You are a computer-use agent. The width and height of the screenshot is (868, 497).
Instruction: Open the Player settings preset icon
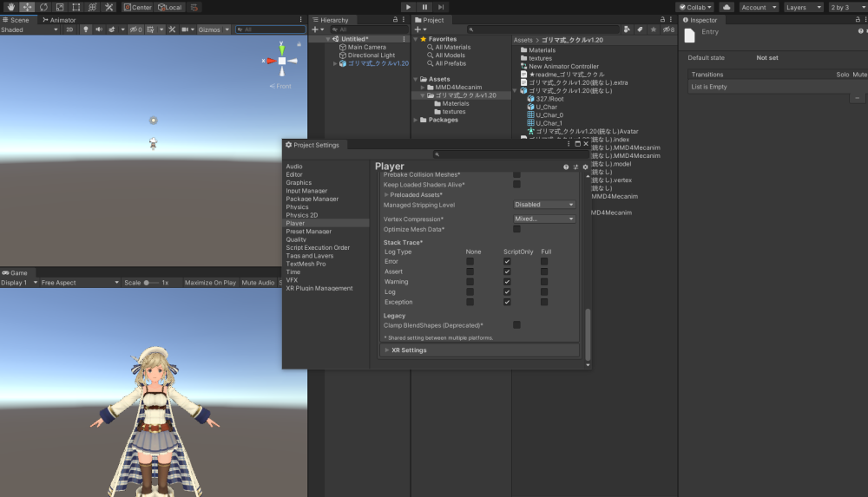tap(575, 167)
